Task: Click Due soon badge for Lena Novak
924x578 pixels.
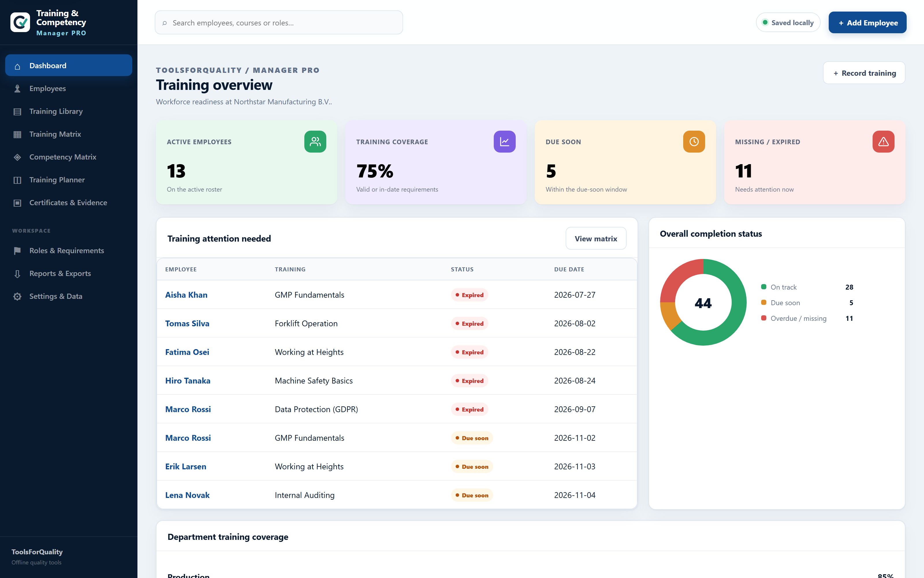Action: (x=472, y=495)
